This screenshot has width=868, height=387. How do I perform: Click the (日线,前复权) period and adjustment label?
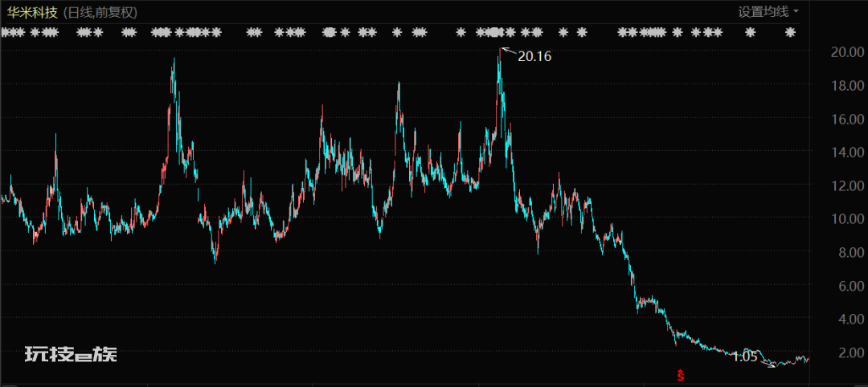pyautogui.click(x=100, y=12)
